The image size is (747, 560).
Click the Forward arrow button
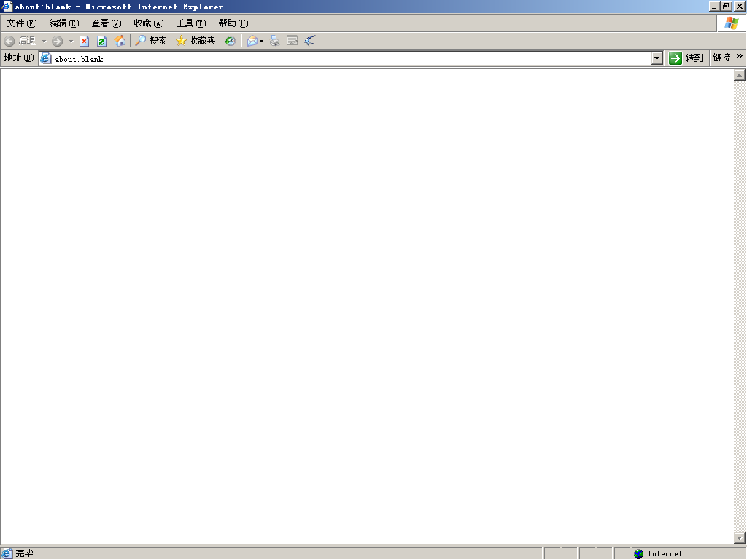(57, 42)
